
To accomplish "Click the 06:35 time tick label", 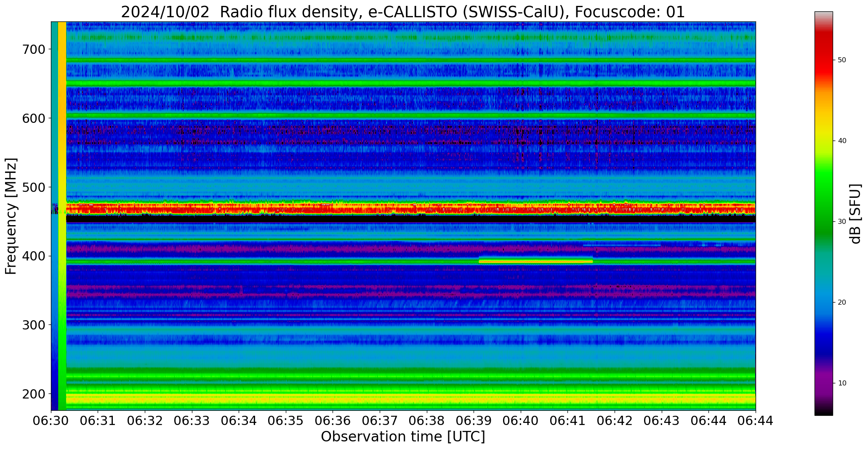I will click(x=286, y=420).
